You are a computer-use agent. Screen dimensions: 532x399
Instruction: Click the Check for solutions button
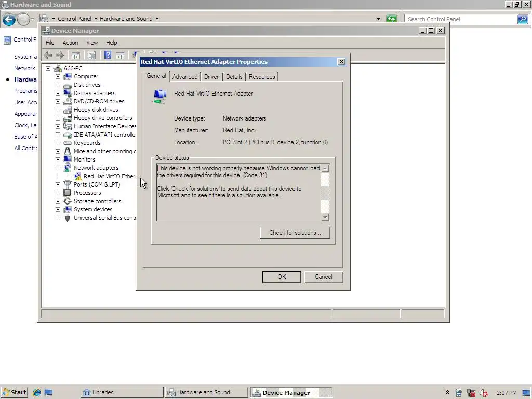click(x=295, y=233)
